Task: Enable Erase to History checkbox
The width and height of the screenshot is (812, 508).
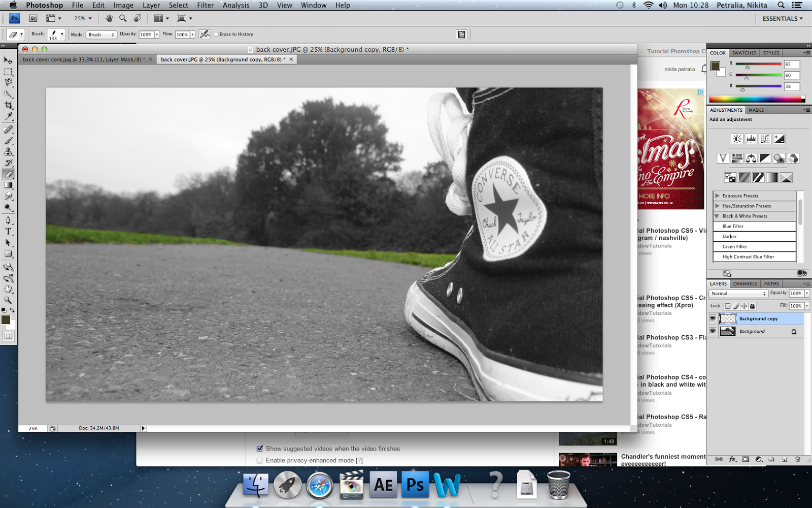Action: click(216, 35)
